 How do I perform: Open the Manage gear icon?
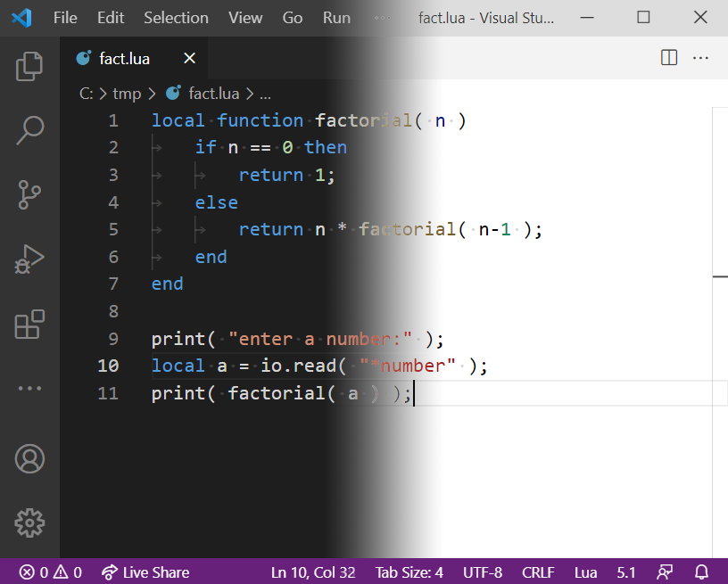29,522
